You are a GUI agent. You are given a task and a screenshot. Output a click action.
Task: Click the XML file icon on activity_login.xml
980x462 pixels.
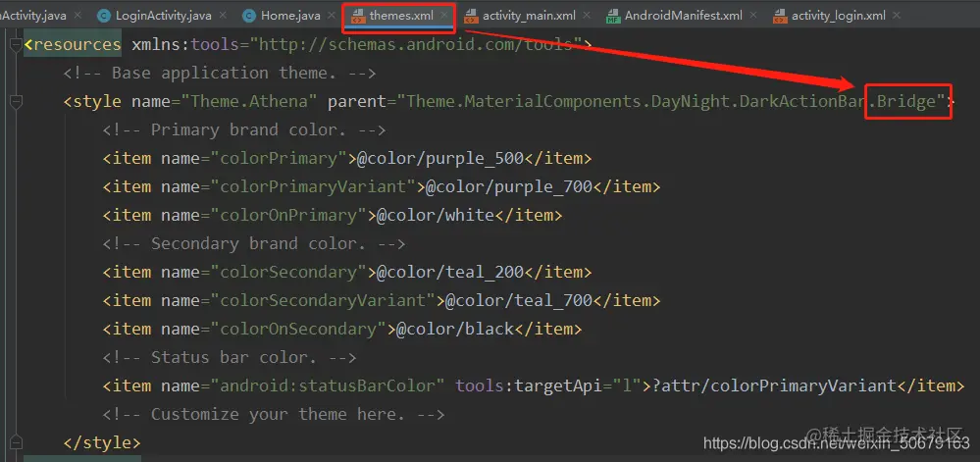(x=780, y=17)
